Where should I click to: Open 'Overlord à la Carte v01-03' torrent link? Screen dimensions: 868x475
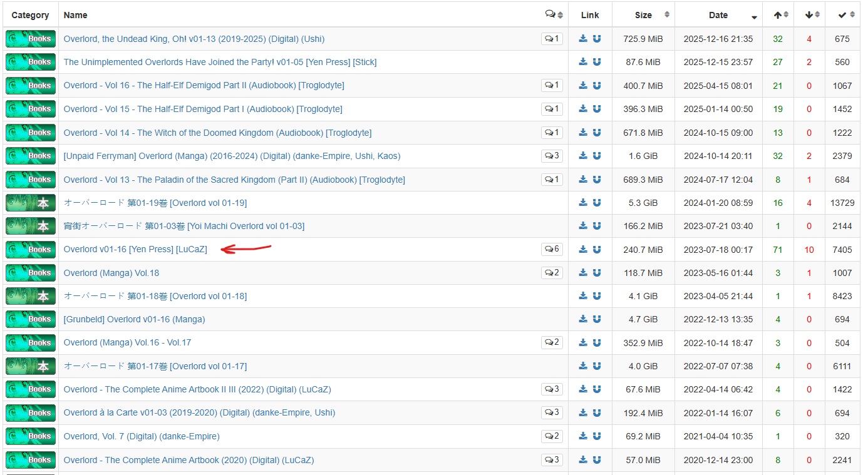click(x=200, y=412)
